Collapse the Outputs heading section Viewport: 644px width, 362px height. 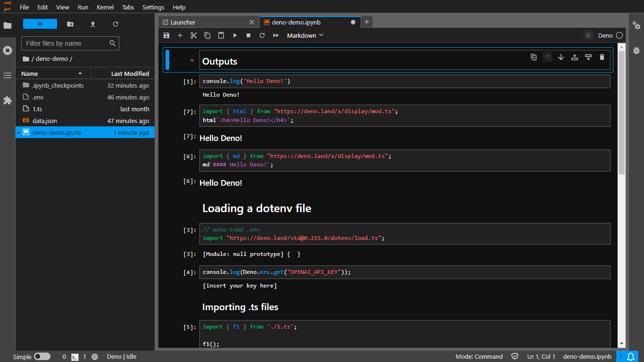click(x=192, y=61)
